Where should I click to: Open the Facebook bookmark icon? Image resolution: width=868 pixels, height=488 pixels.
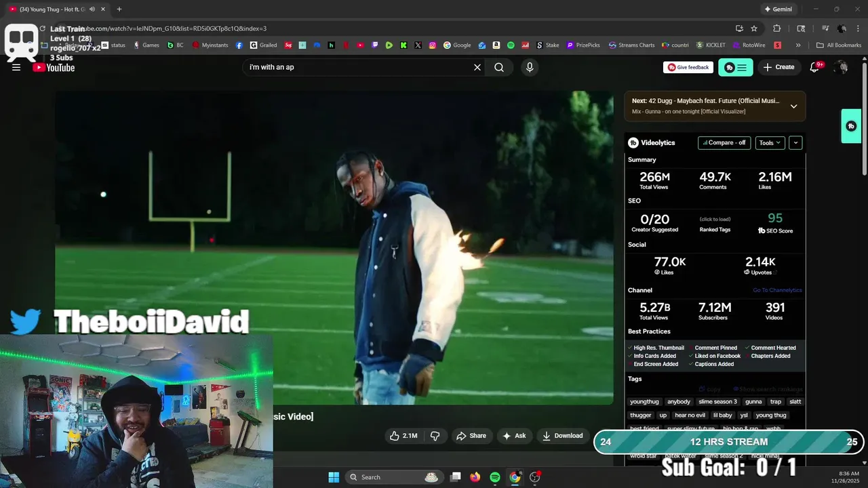click(239, 45)
